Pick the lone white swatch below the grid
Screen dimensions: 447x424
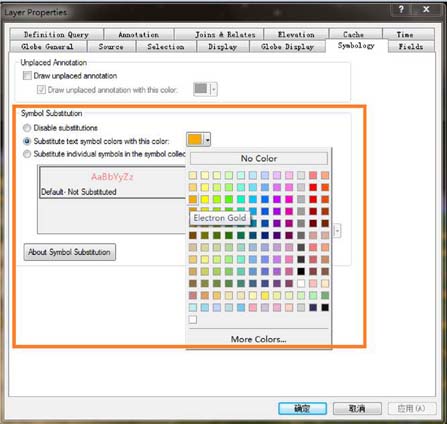[x=193, y=320]
